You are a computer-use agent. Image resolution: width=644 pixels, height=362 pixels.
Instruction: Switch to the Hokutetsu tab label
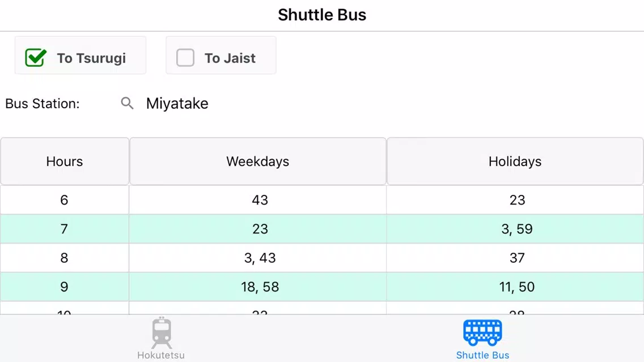tap(161, 355)
